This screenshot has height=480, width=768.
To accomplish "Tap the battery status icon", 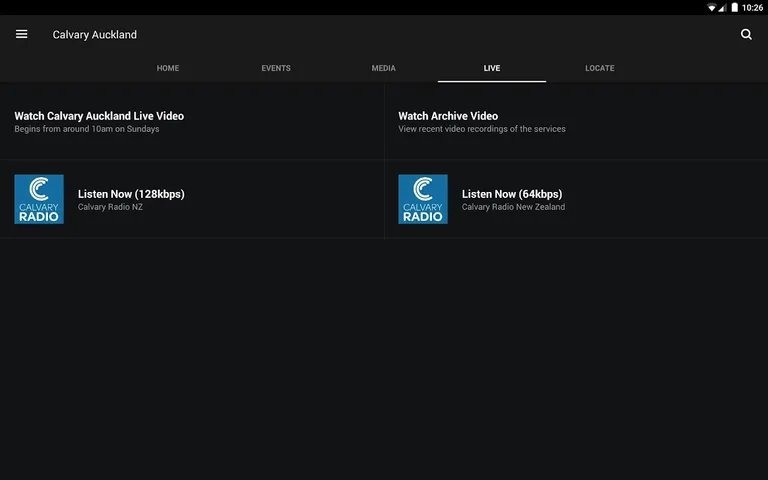I will pos(734,7).
